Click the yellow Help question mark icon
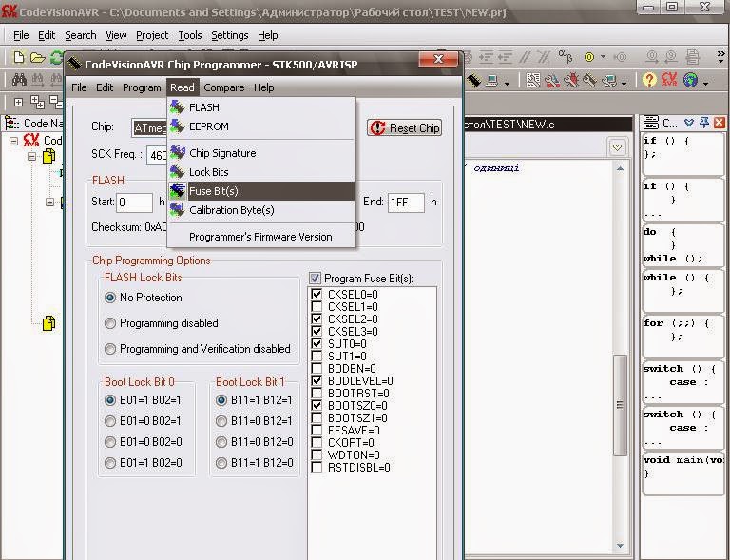This screenshot has height=560, width=730. point(648,80)
